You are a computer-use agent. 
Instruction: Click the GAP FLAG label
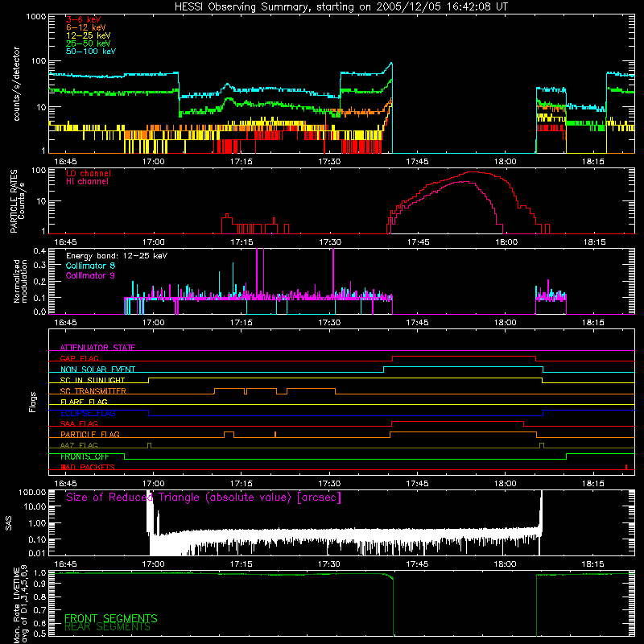79,358
